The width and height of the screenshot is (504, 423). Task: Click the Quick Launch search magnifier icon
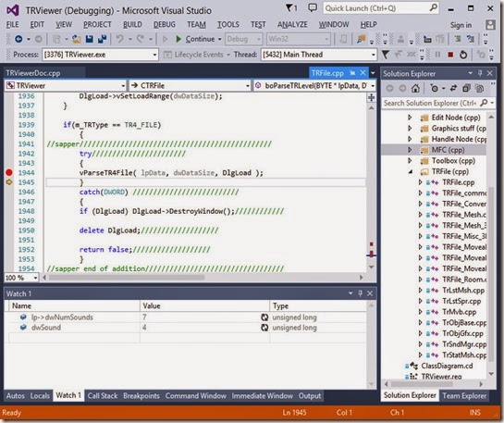coord(434,7)
